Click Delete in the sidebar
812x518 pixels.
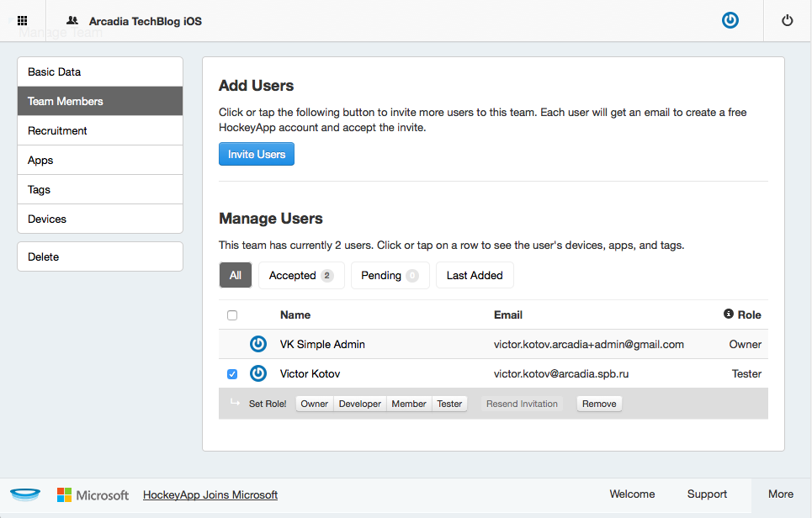[x=100, y=256]
